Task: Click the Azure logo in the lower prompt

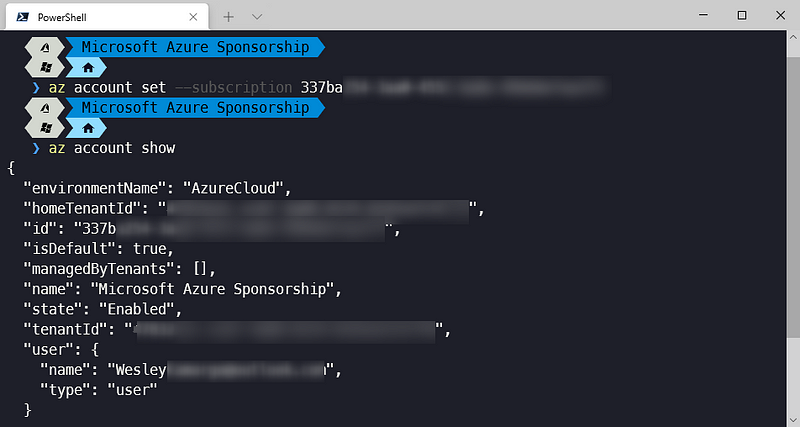Action: pyautogui.click(x=44, y=107)
